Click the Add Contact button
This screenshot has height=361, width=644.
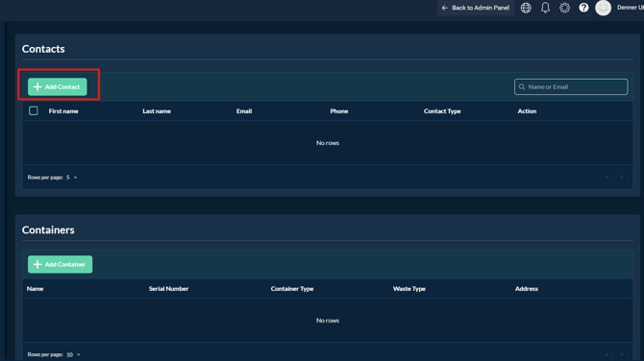pos(58,87)
